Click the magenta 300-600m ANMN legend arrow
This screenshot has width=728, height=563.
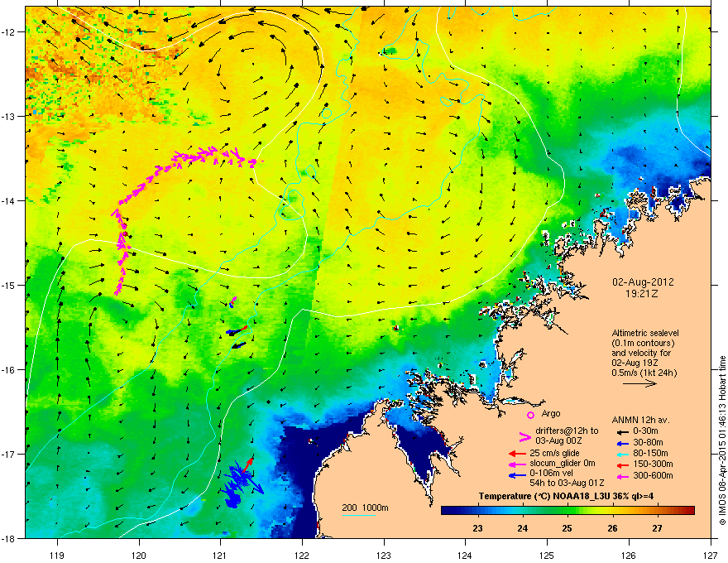coord(621,476)
